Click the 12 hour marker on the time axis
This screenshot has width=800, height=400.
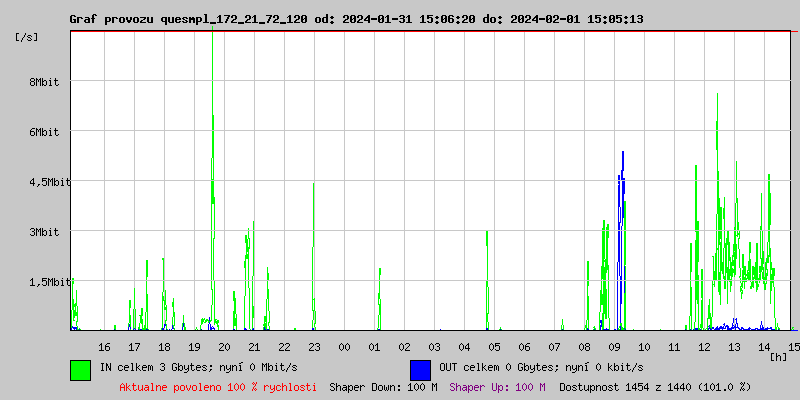(705, 347)
